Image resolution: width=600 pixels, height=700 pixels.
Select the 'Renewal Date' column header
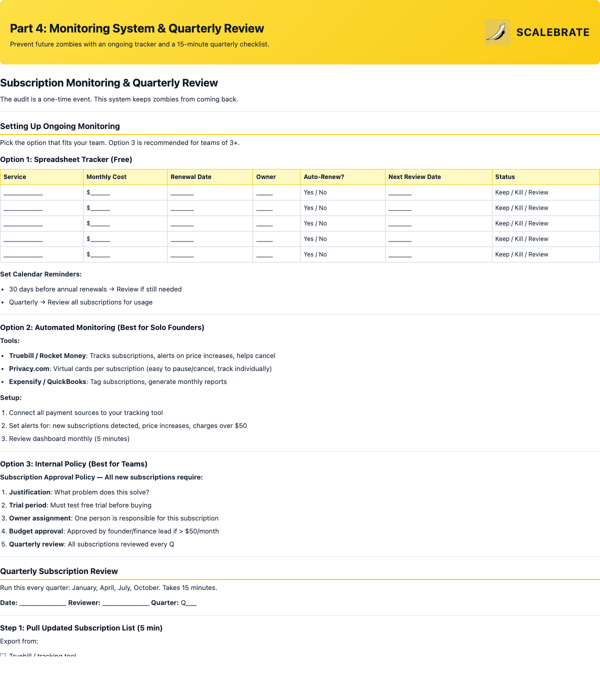point(210,177)
